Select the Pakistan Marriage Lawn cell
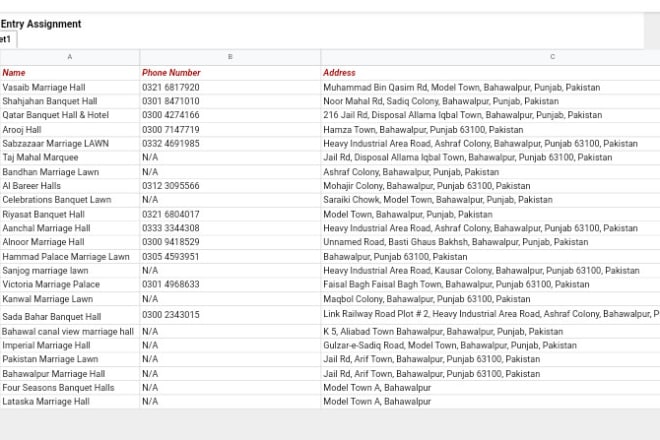660x440 pixels. click(69, 360)
